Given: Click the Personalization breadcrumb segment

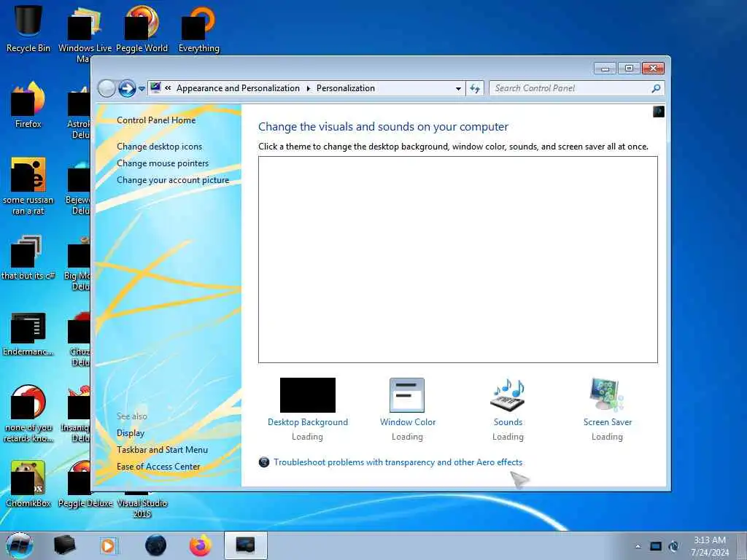Looking at the screenshot, I should 345,88.
